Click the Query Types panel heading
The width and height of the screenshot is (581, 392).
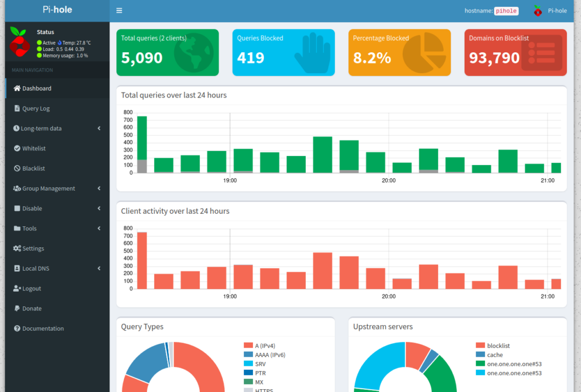click(x=142, y=327)
